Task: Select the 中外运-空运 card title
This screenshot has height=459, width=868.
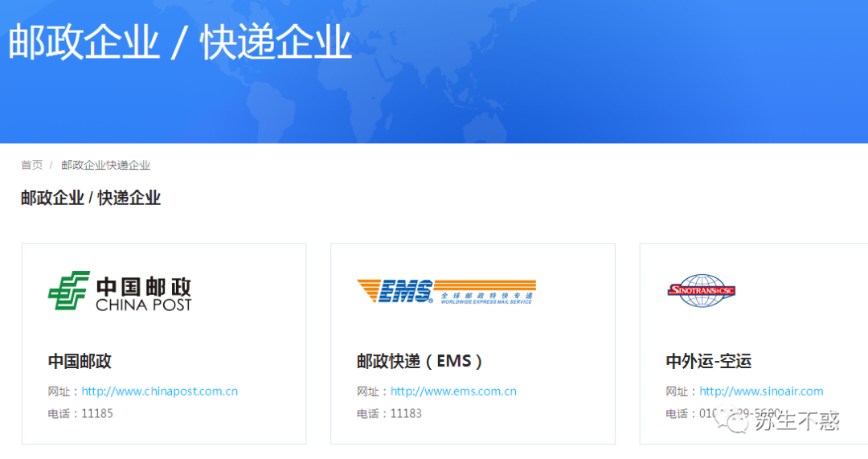Action: tap(709, 361)
